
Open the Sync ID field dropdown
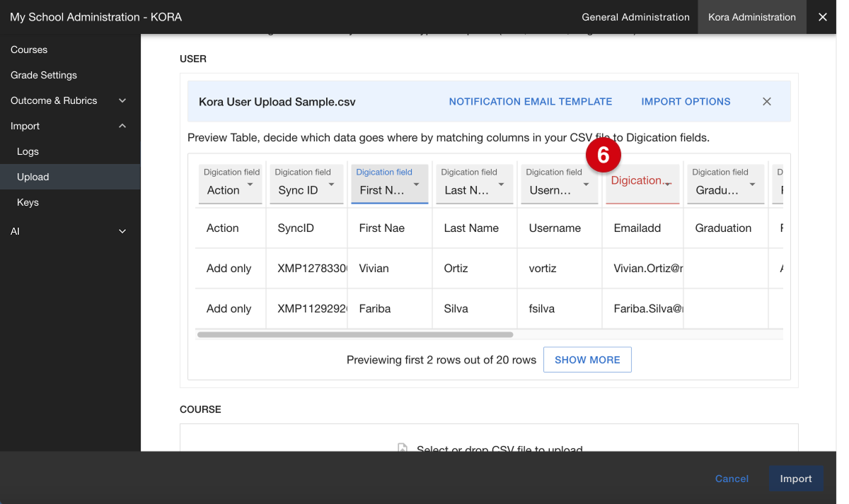pyautogui.click(x=306, y=184)
